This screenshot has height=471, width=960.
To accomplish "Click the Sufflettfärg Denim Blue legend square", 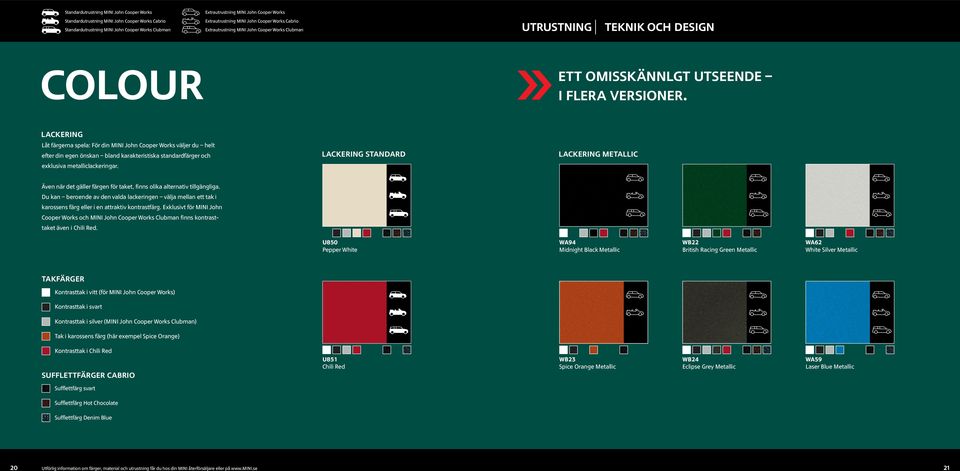I will pos(46,418).
